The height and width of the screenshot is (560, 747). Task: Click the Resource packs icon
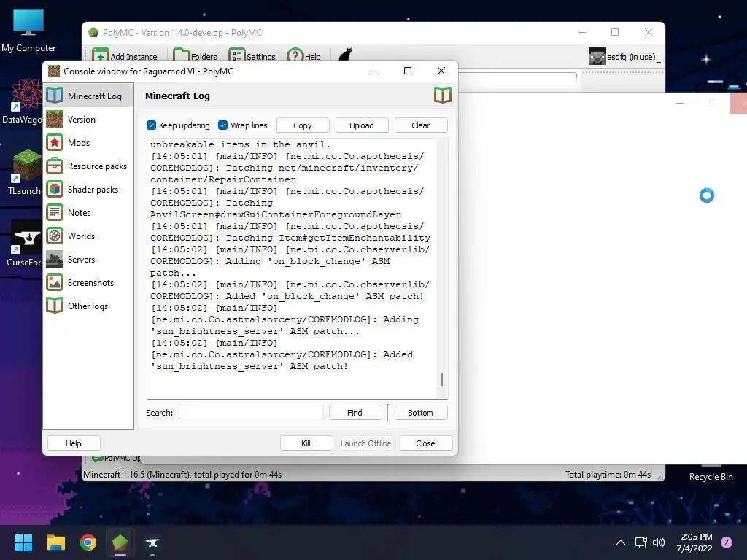(55, 166)
